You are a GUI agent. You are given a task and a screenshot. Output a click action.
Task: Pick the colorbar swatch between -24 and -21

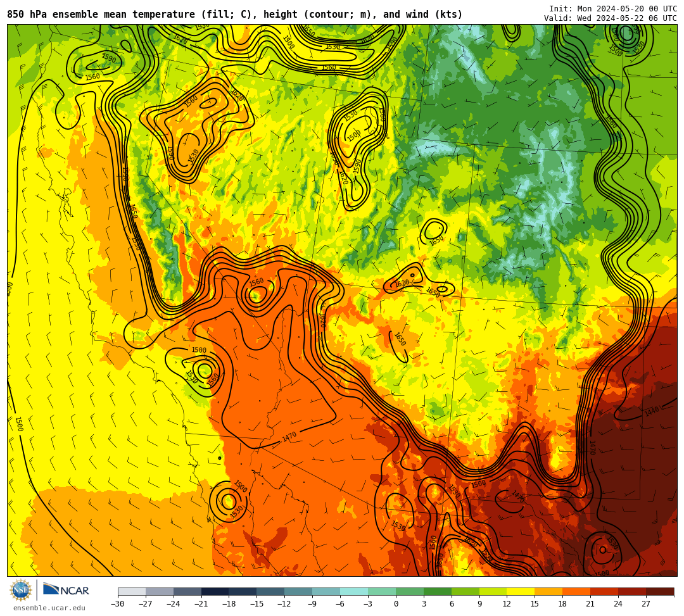(x=187, y=591)
